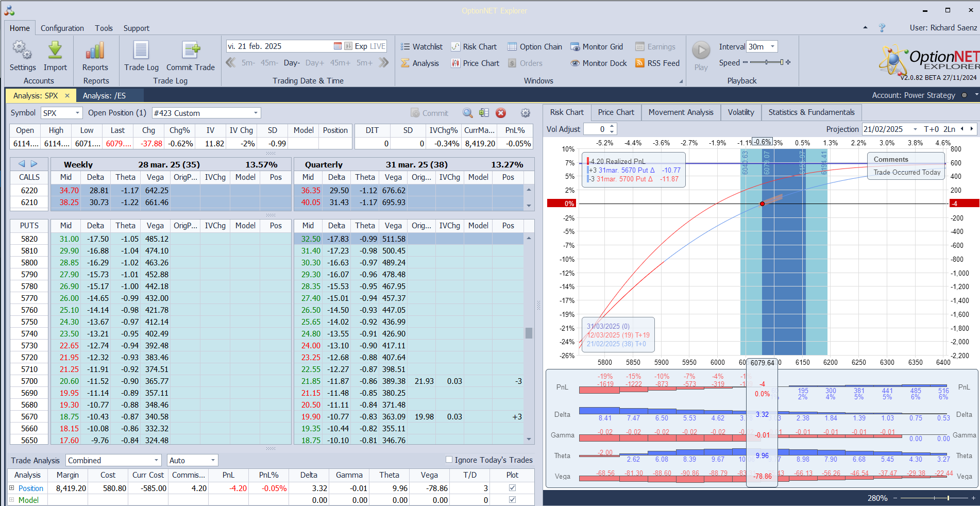
Task: Open the Auto dropdown in Trade Analysis
Action: [212, 460]
